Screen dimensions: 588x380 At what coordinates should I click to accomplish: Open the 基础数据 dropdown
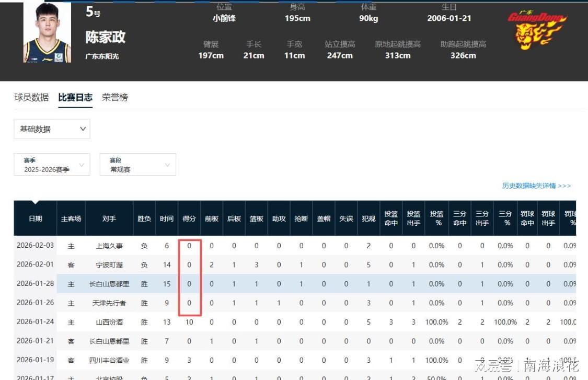51,129
